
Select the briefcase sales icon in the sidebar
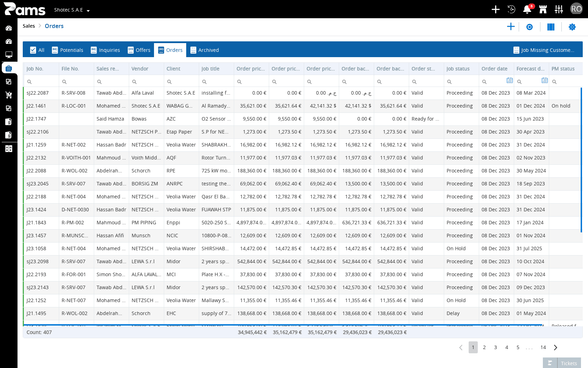pos(9,68)
